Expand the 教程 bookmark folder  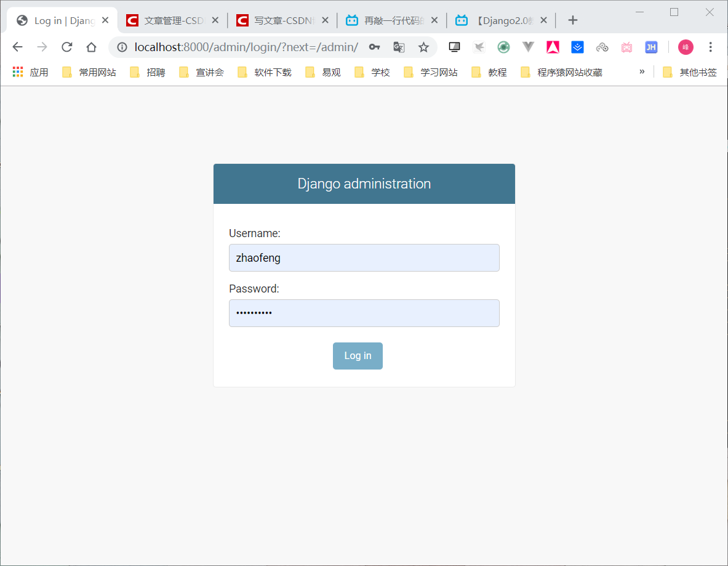click(x=489, y=72)
